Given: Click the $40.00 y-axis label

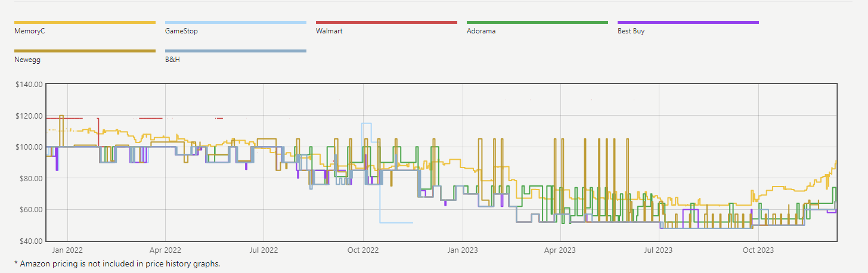Looking at the screenshot, I should [x=30, y=241].
